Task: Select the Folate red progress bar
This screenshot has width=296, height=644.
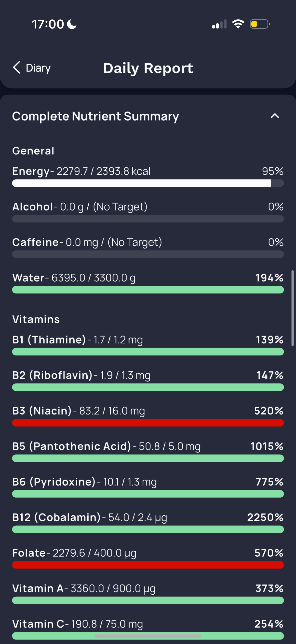Action: 148,565
